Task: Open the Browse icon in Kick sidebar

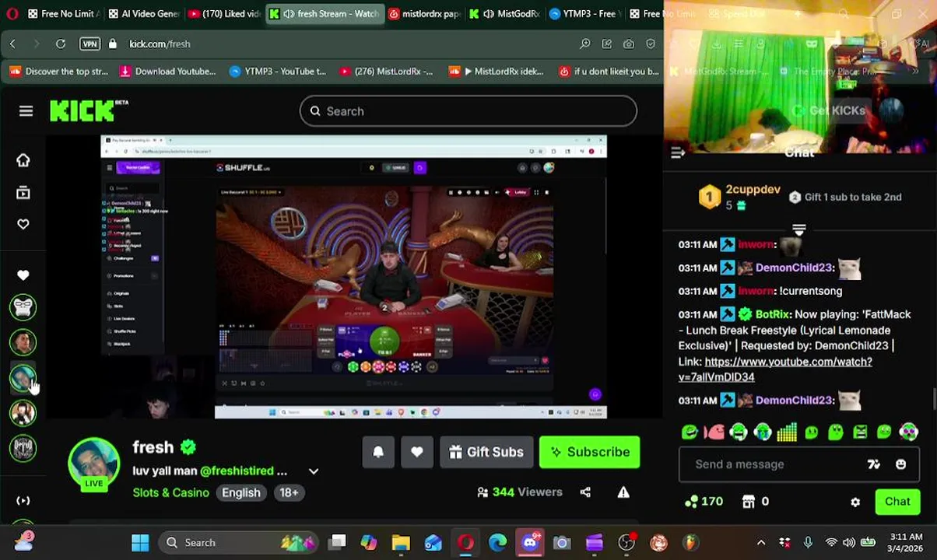Action: click(x=23, y=192)
